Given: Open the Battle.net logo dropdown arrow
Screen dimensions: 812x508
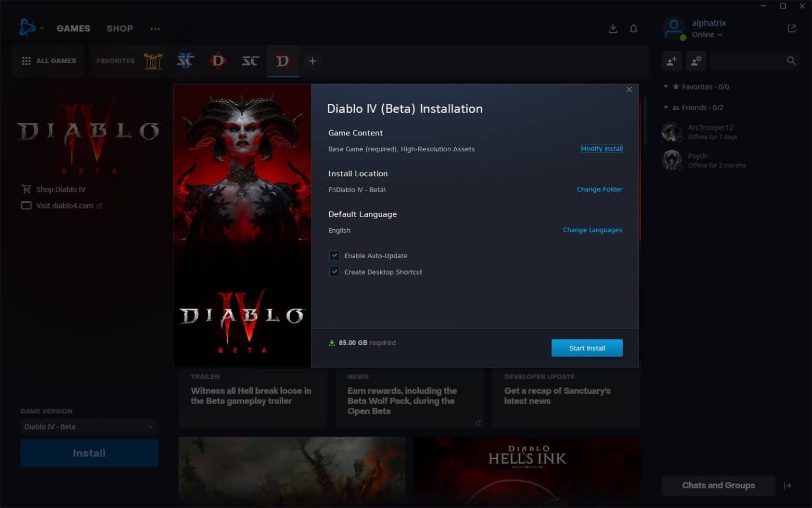Looking at the screenshot, I should tap(42, 28).
